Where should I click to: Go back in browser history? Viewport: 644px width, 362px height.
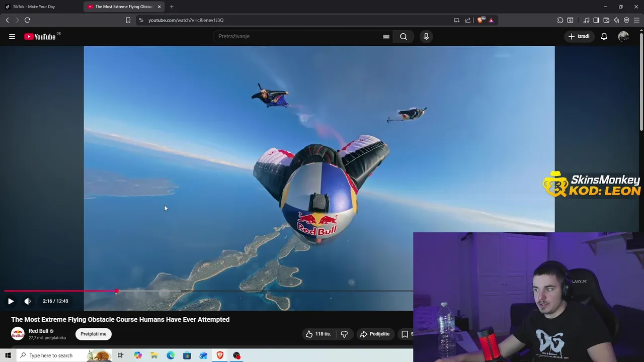tap(7, 20)
